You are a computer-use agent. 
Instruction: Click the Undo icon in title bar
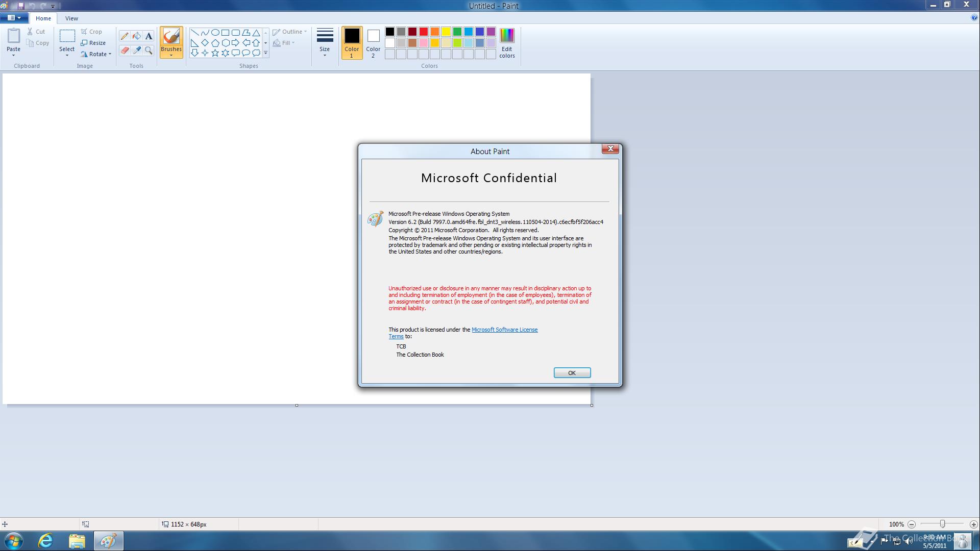tap(32, 6)
